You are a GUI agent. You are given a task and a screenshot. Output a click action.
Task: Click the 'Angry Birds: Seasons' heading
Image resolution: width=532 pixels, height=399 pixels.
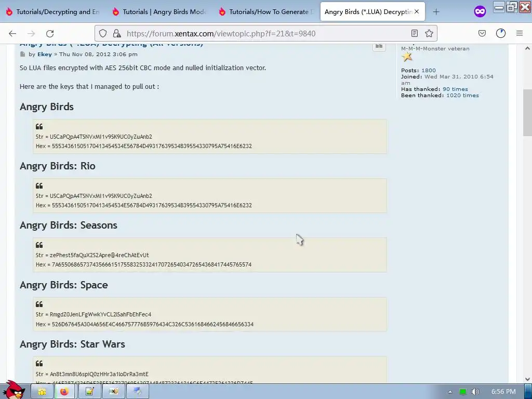pos(68,225)
